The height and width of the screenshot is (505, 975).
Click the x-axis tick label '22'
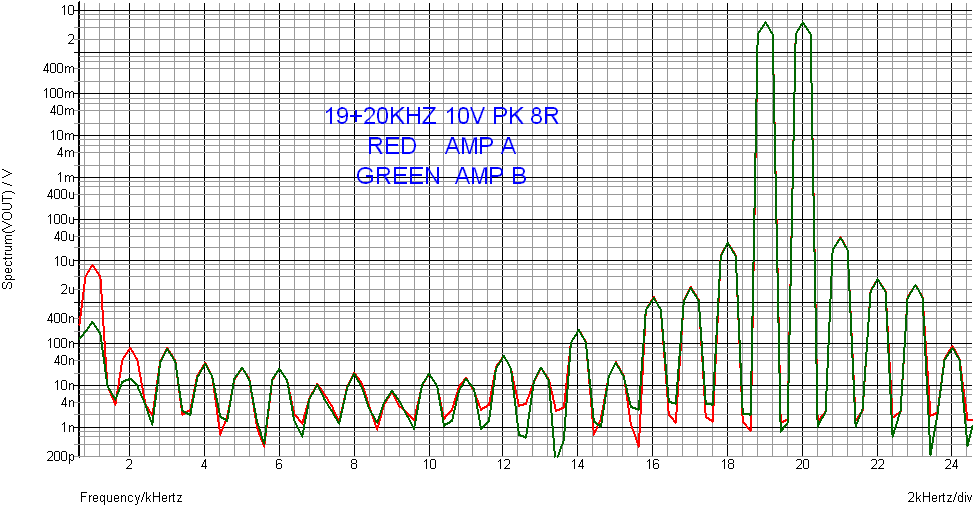pos(877,465)
